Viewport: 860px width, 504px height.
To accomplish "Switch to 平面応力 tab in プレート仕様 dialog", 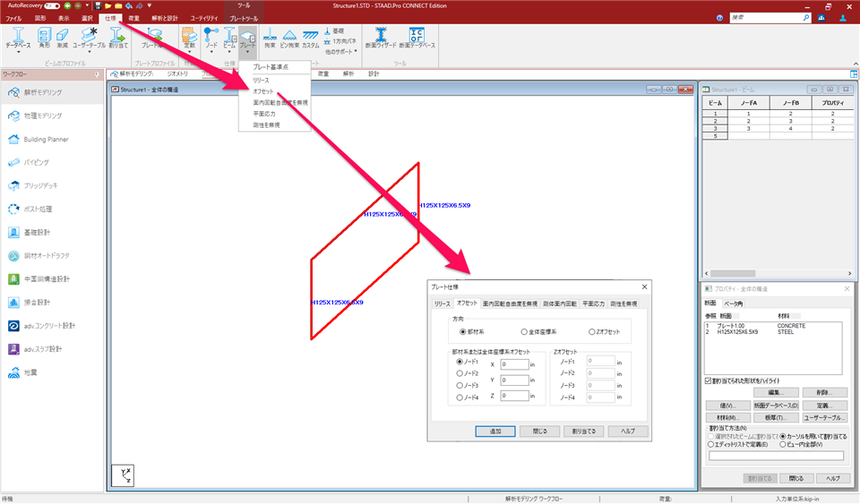I will [593, 304].
